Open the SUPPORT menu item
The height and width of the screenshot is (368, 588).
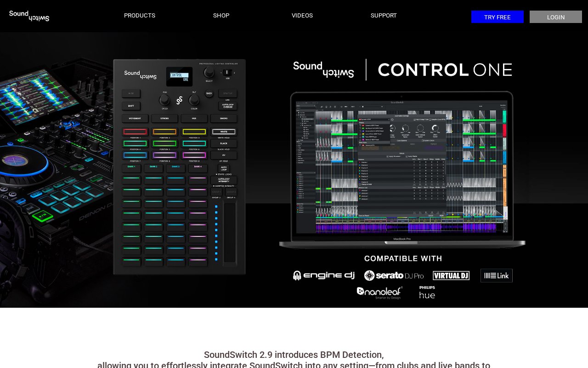pyautogui.click(x=384, y=16)
